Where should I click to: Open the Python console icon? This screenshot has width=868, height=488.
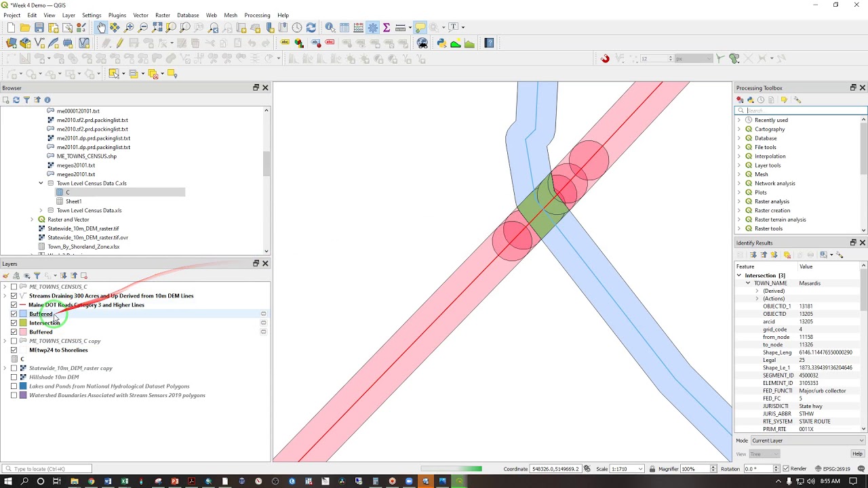[441, 43]
